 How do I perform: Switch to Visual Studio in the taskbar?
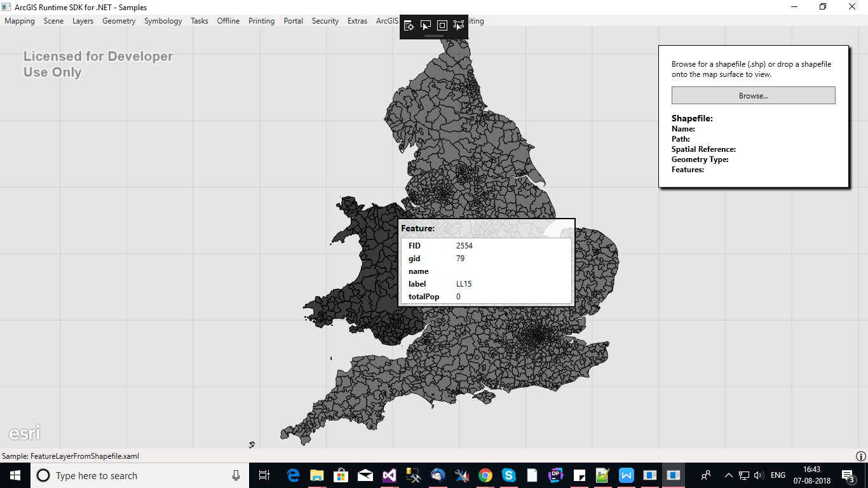(389, 475)
